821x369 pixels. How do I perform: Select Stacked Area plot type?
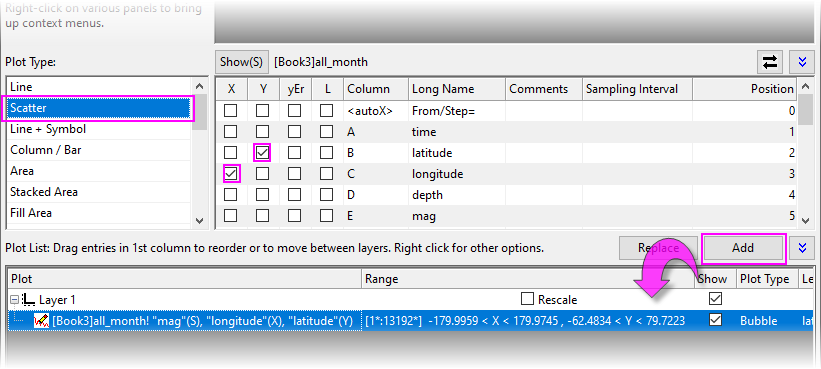[x=99, y=192]
